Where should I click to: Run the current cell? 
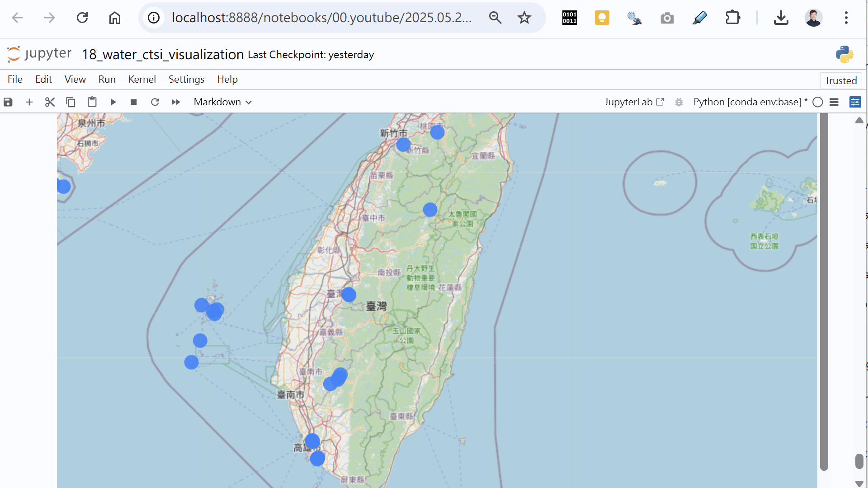113,102
